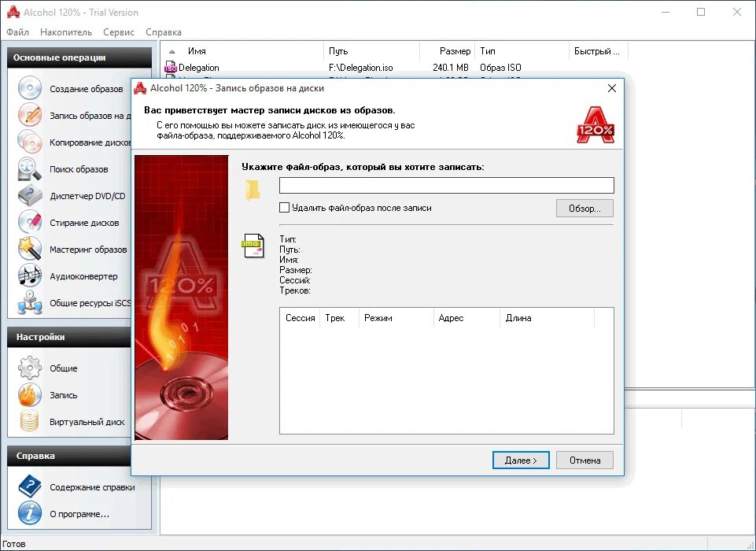Click the Общие ресурсы iSCSI network icon
Image resolution: width=756 pixels, height=551 pixels.
30,303
